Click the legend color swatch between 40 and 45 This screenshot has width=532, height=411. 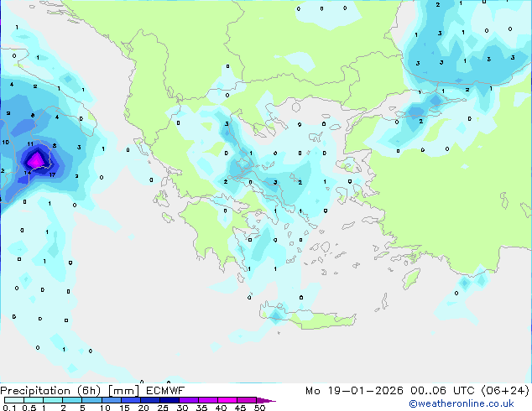(x=227, y=400)
